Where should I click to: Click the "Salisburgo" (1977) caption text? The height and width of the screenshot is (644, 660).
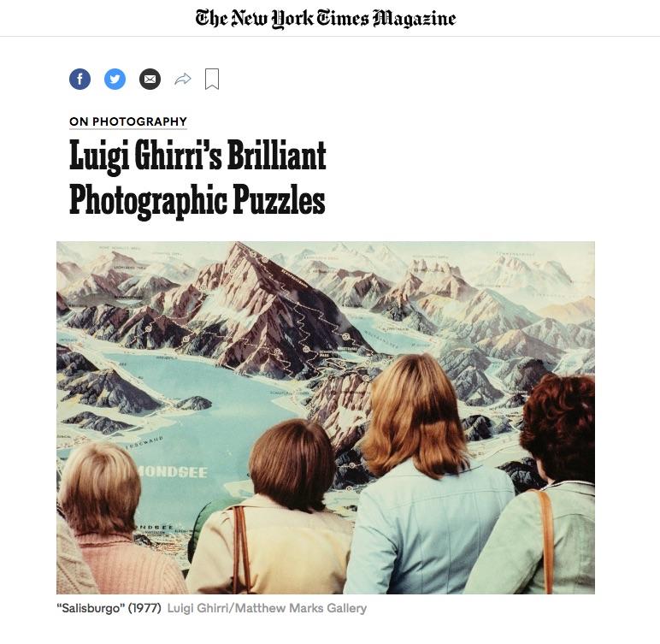[x=109, y=608]
